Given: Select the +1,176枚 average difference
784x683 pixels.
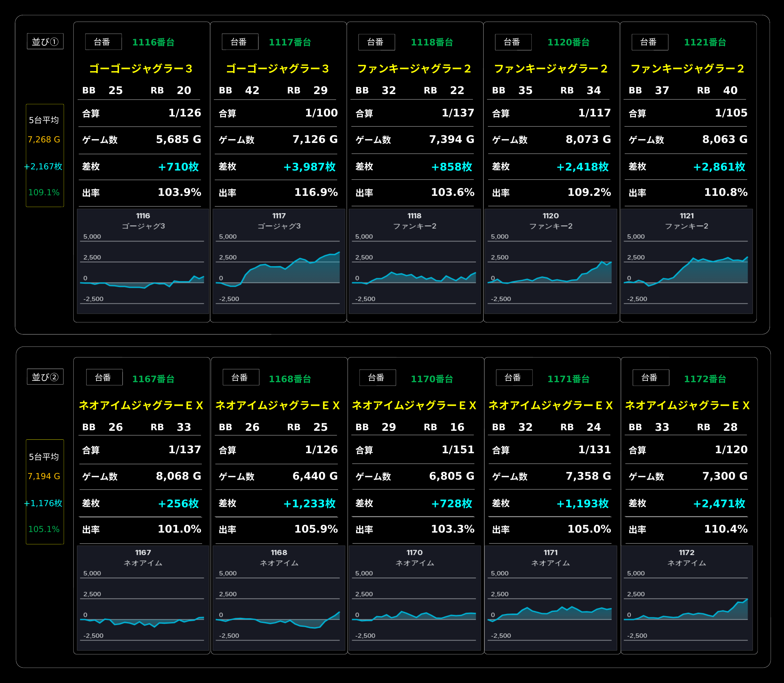Looking at the screenshot, I should point(43,503).
